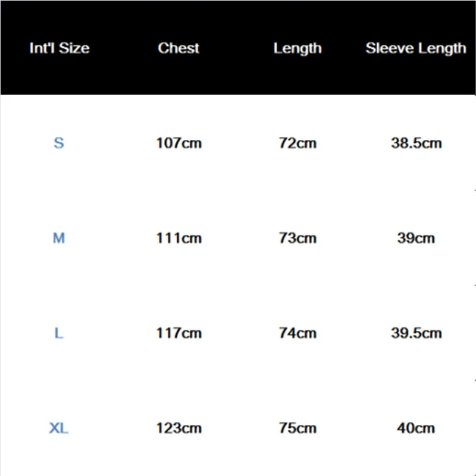Choose the S size label
This screenshot has width=476, height=476.
coord(59,143)
